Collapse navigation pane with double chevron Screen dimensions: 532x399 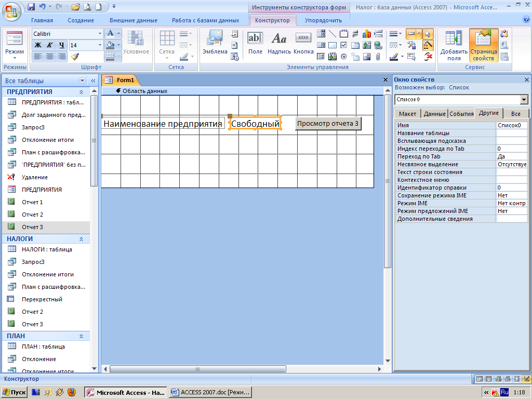(93, 81)
